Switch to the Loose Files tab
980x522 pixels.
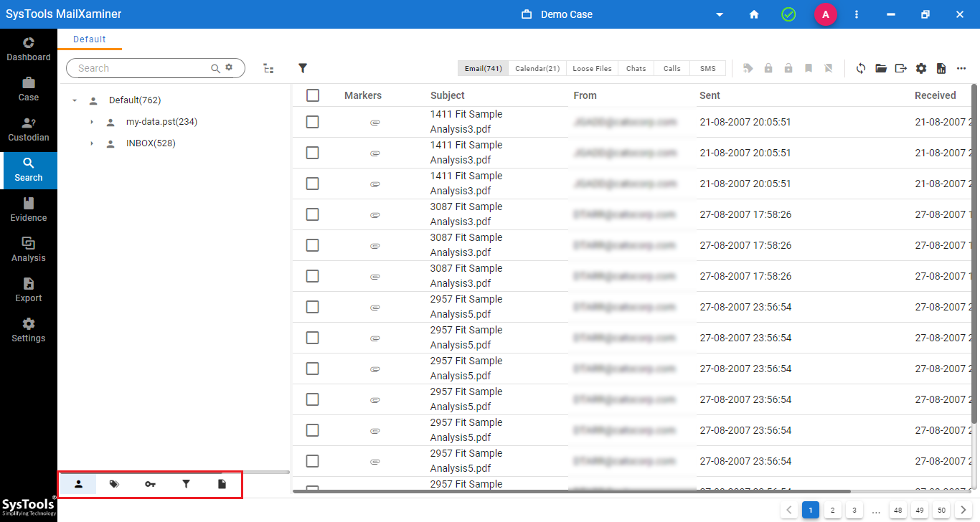point(592,68)
